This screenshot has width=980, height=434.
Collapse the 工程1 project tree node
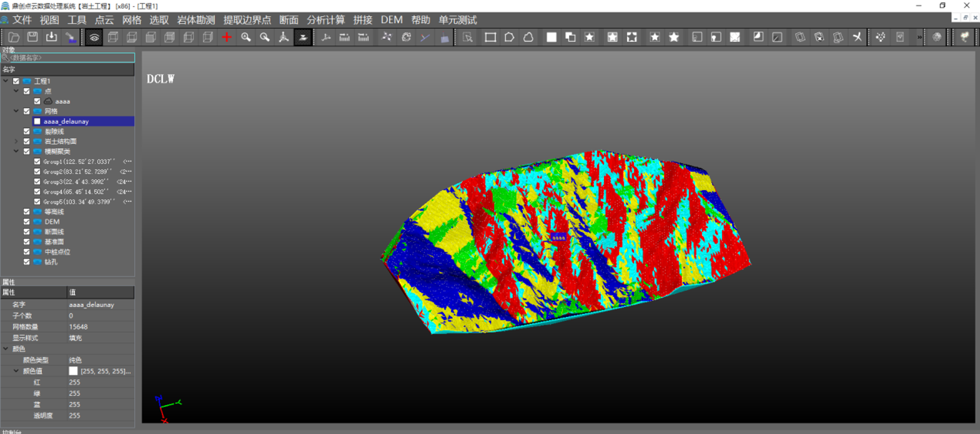click(x=6, y=81)
